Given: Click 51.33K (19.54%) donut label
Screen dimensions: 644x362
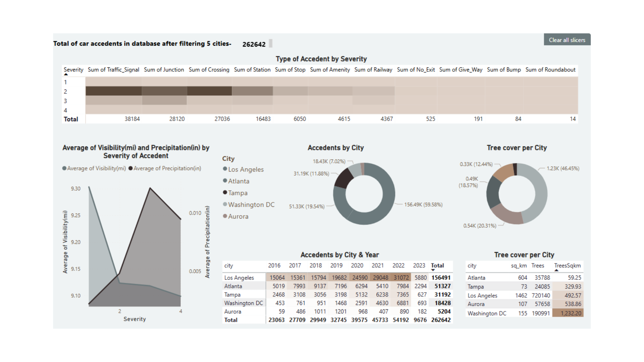Looking at the screenshot, I should pyautogui.click(x=307, y=206).
